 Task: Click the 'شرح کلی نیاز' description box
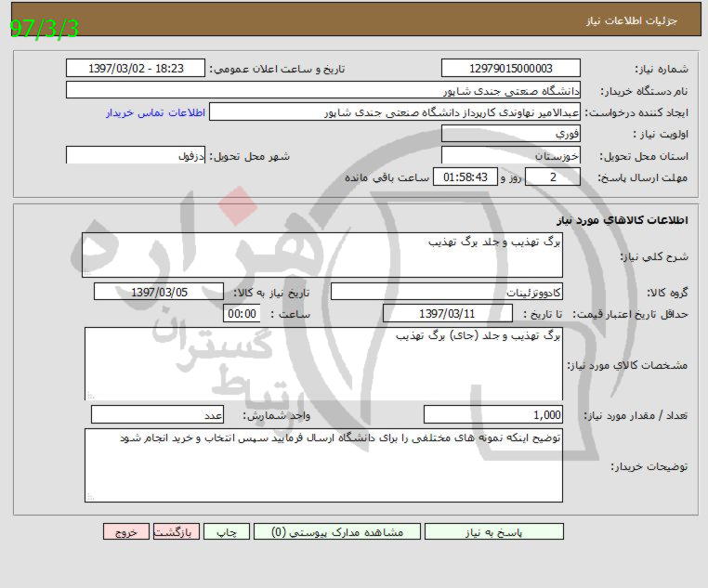(x=321, y=255)
